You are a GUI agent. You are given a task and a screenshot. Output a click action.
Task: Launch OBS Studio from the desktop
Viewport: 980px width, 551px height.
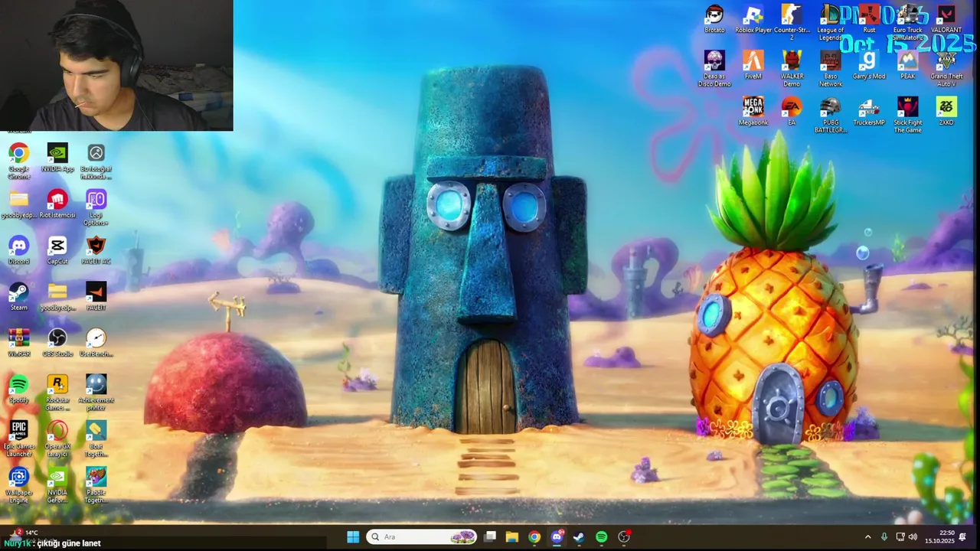[x=57, y=344]
